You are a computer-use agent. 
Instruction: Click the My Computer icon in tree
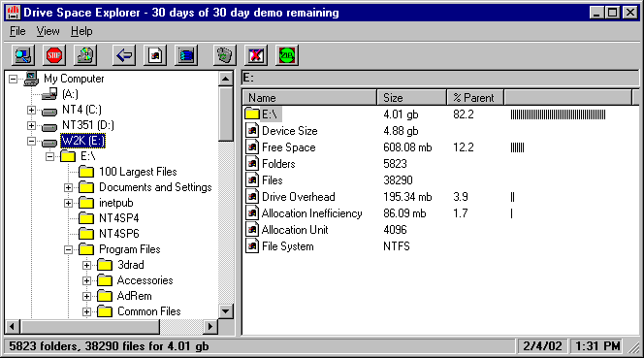tap(31, 78)
